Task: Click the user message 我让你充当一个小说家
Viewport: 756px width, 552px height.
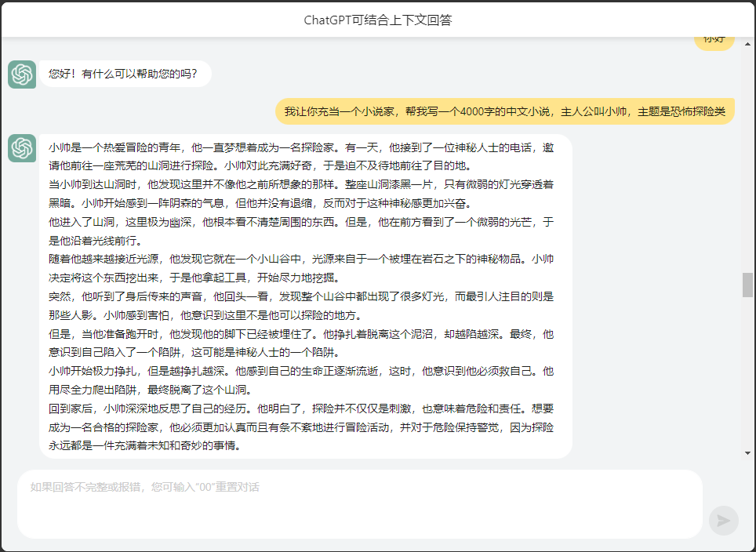Action: 505,111
